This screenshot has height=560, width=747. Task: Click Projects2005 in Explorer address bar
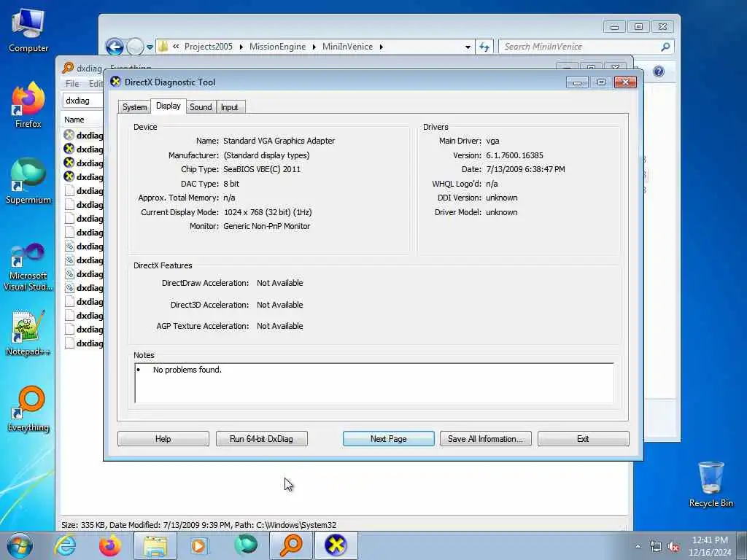pos(209,47)
